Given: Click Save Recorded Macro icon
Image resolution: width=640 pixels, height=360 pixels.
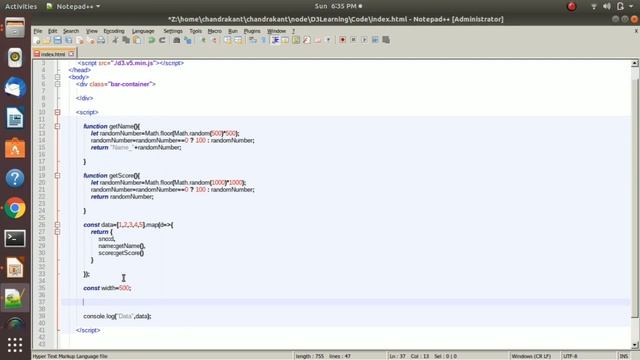Looking at the screenshot, I should 386,40.
